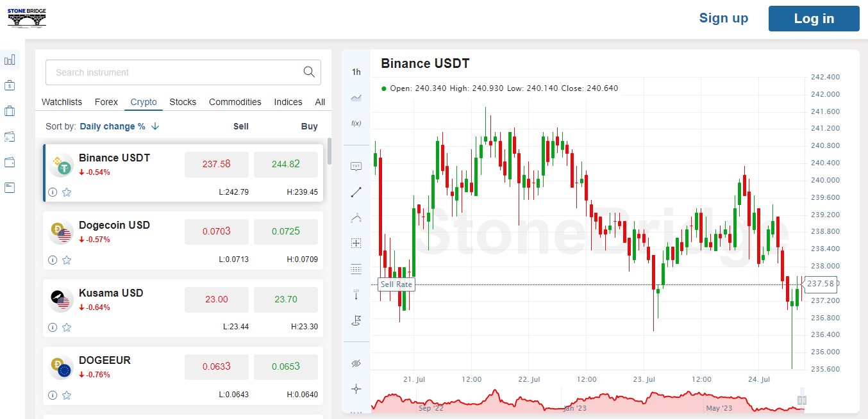Switch to the Watchlists tab
This screenshot has width=868, height=419.
[x=62, y=102]
